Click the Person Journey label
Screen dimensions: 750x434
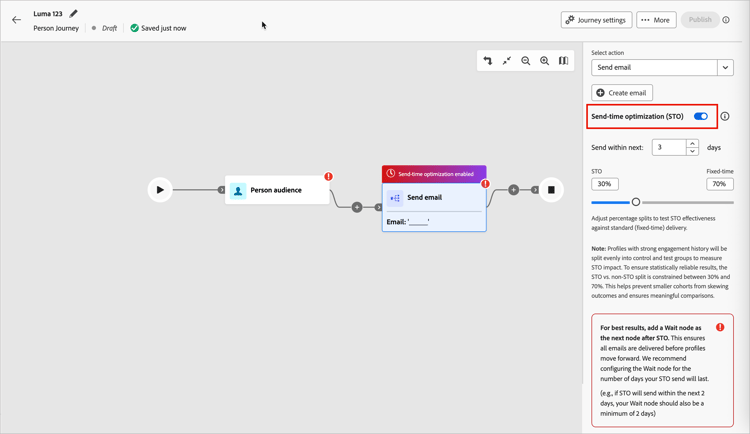coord(56,28)
